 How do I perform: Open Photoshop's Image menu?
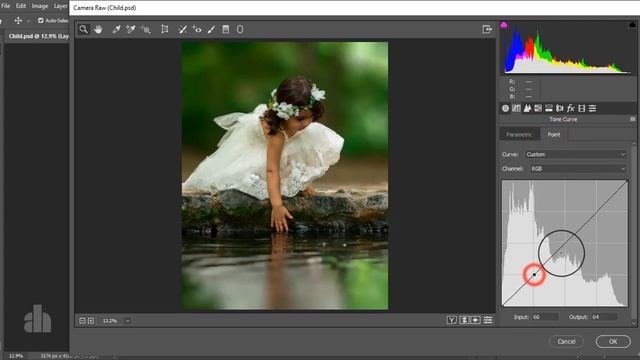(40, 6)
